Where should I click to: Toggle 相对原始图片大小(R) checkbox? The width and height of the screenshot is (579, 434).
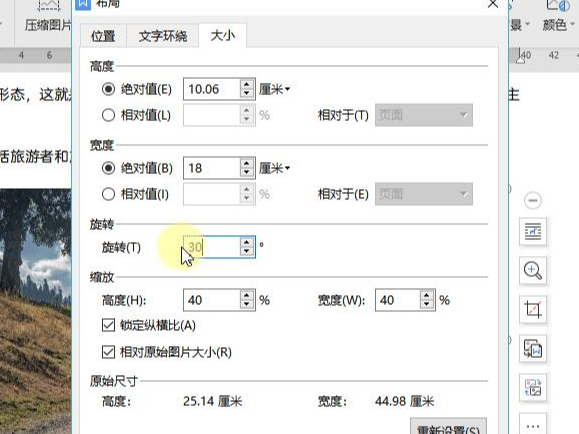pos(108,352)
